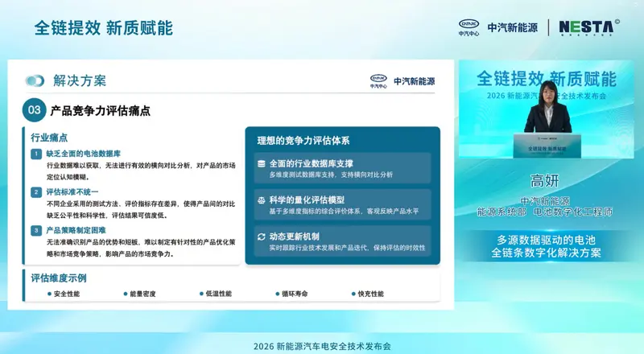This screenshot has width=644, height=354.
Task: Select the number 3 badge for 产品策略制定困难
Action: click(x=35, y=230)
